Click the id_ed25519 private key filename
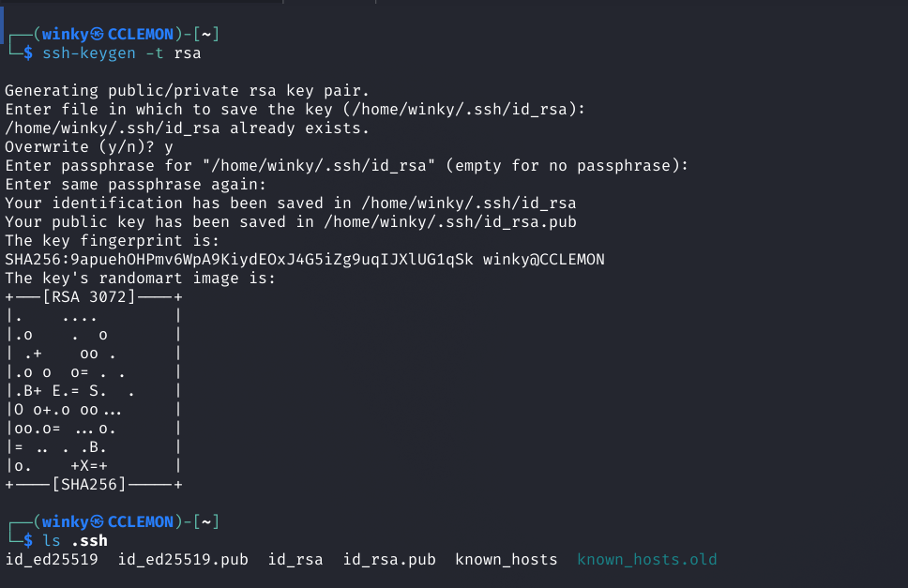This screenshot has width=908, height=588. (x=52, y=560)
